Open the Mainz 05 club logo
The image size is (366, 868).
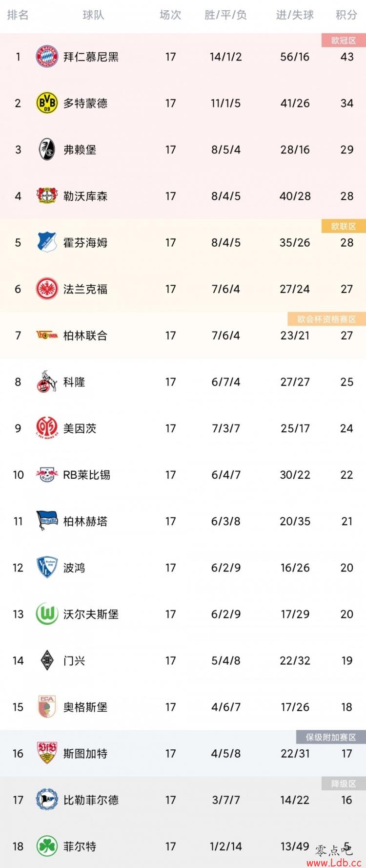[x=47, y=428]
